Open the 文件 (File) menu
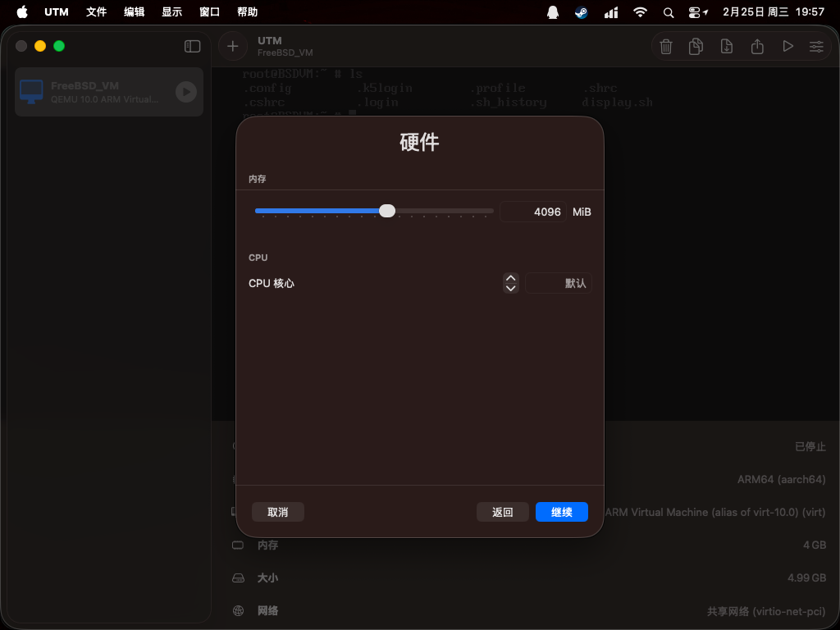The height and width of the screenshot is (630, 840). [x=97, y=11]
